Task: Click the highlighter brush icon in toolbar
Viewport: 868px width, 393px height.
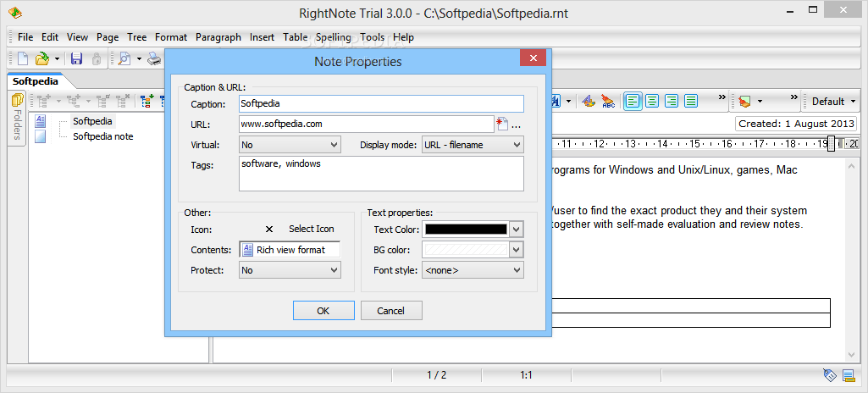Action: point(744,101)
